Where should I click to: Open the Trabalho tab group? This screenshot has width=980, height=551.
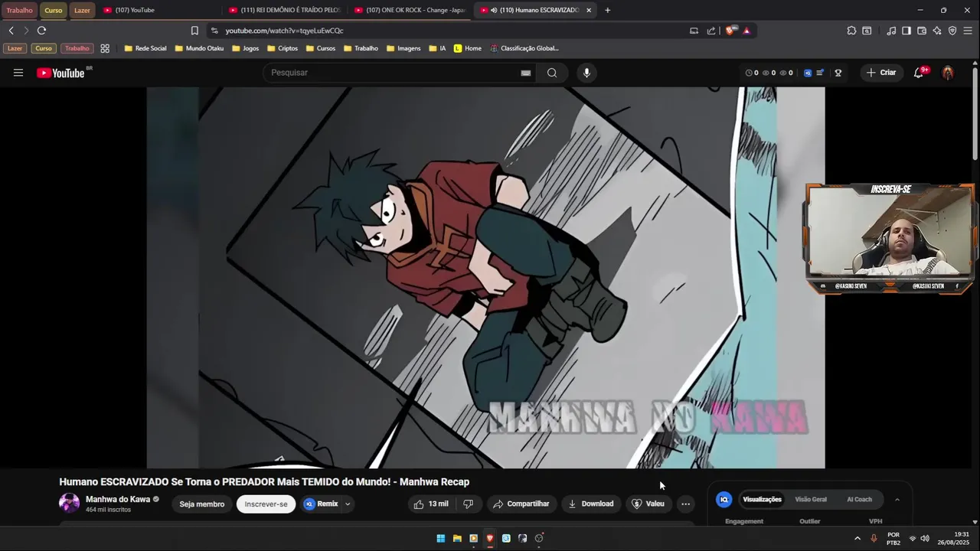(19, 10)
